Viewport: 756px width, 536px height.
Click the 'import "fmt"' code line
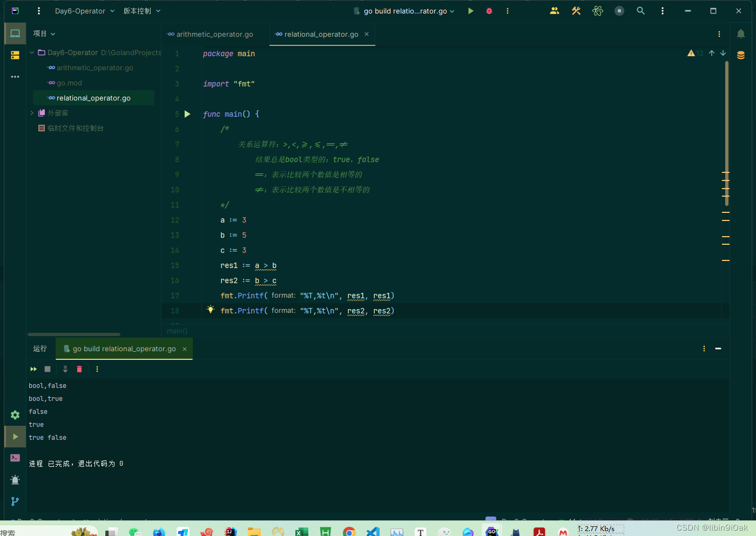229,84
